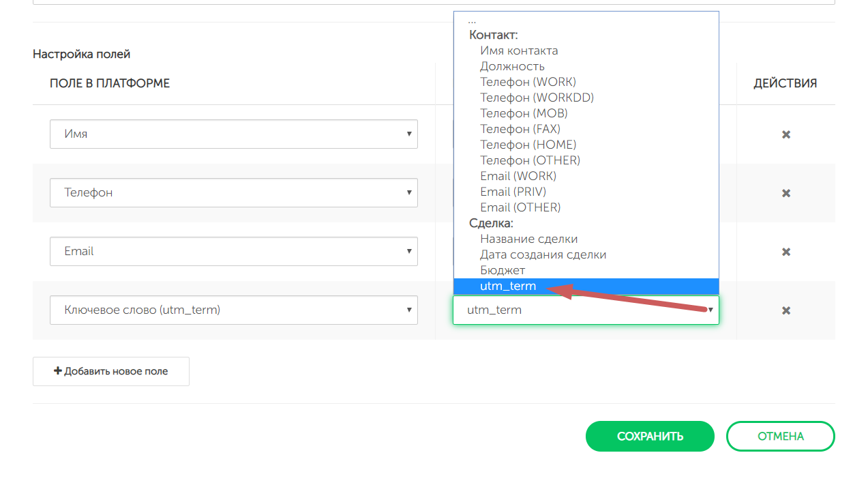This screenshot has height=483, width=868.
Task: Click Добавить новое поле button
Action: pos(111,371)
